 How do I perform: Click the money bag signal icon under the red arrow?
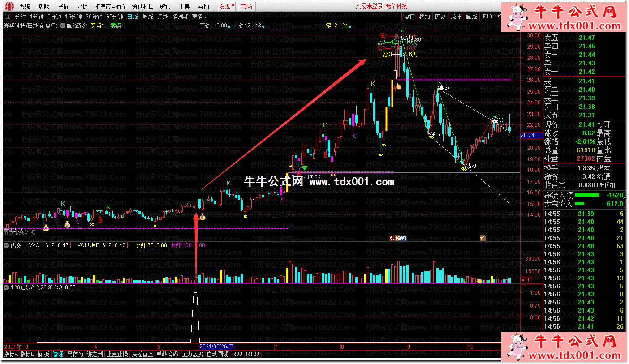click(202, 217)
